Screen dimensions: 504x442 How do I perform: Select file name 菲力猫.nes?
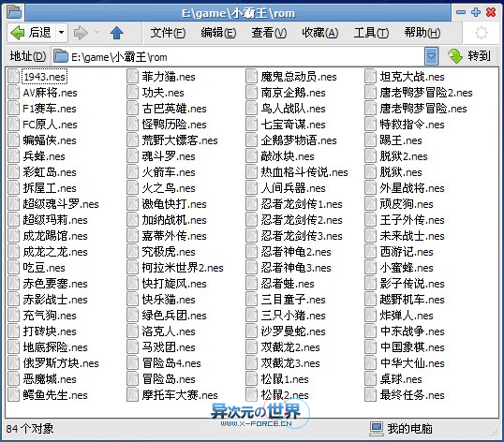click(x=169, y=77)
